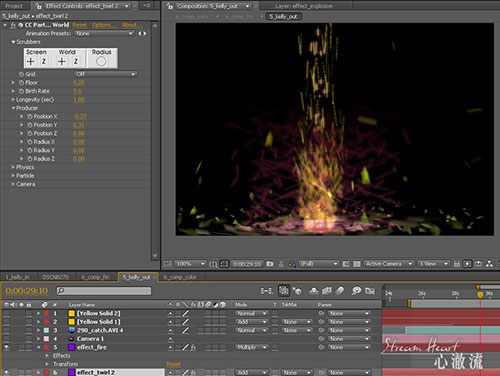Open Options link for CC Particle World
The image size is (500, 376).
click(x=104, y=25)
